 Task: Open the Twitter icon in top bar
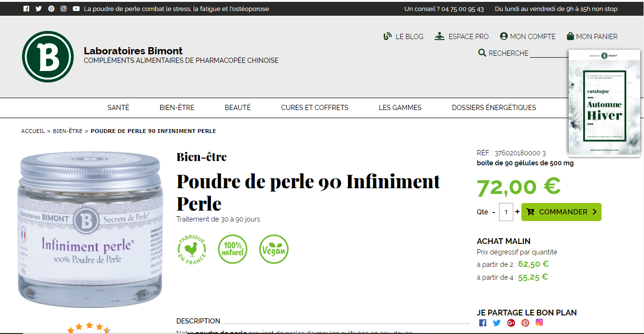tap(39, 9)
